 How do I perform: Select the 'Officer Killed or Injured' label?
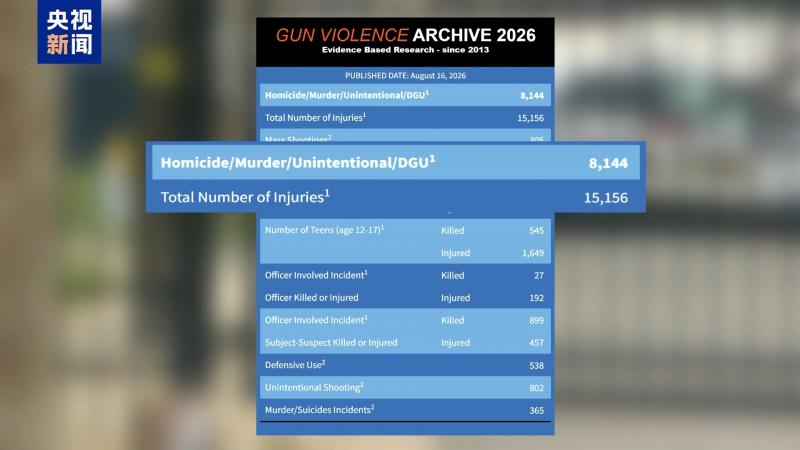[x=311, y=297]
